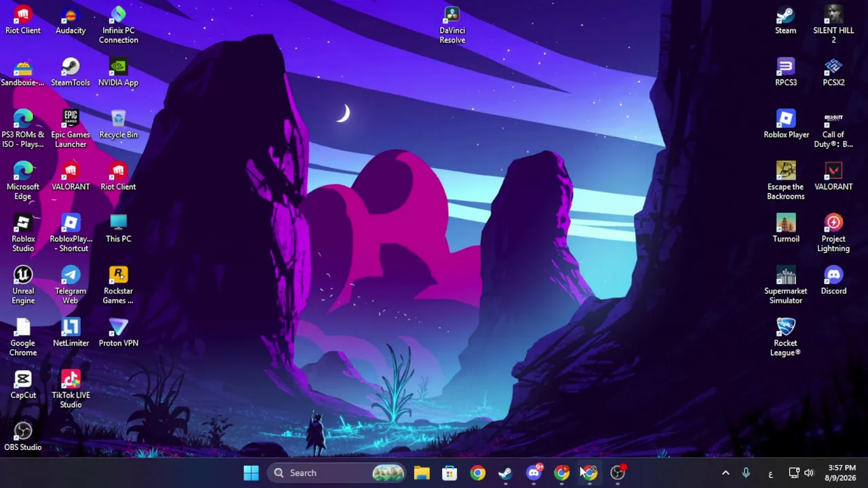
Task: Click the Escape the Backrooms icon
Action: [786, 181]
